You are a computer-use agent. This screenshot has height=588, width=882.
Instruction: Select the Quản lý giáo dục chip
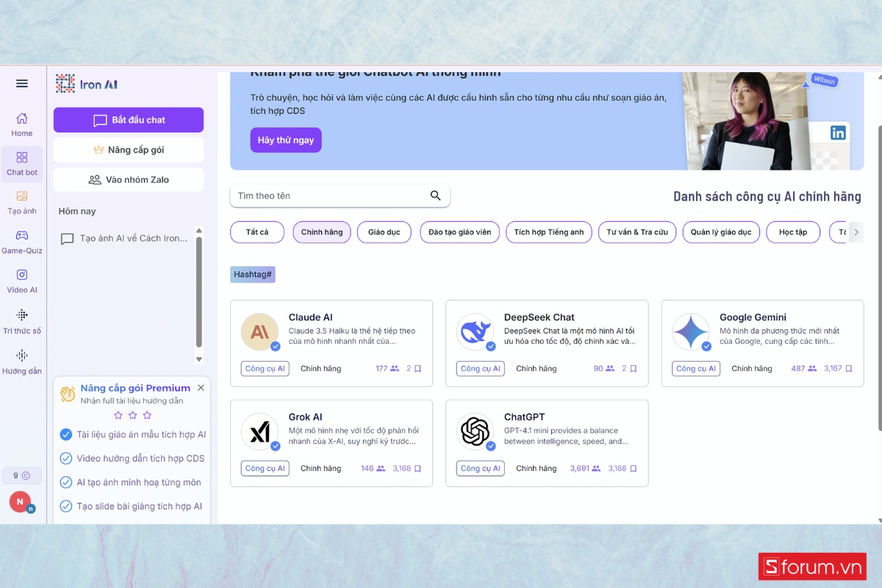pyautogui.click(x=721, y=232)
